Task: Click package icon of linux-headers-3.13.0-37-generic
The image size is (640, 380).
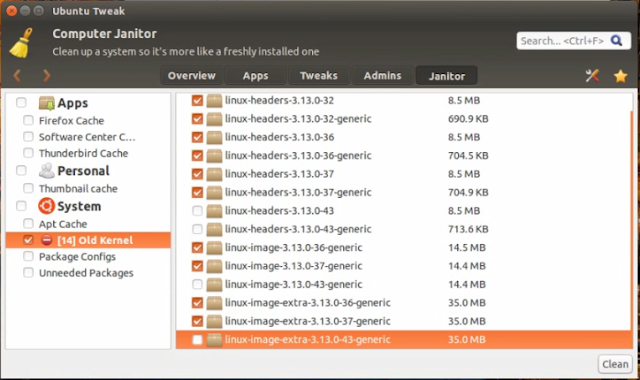Action: click(x=214, y=192)
